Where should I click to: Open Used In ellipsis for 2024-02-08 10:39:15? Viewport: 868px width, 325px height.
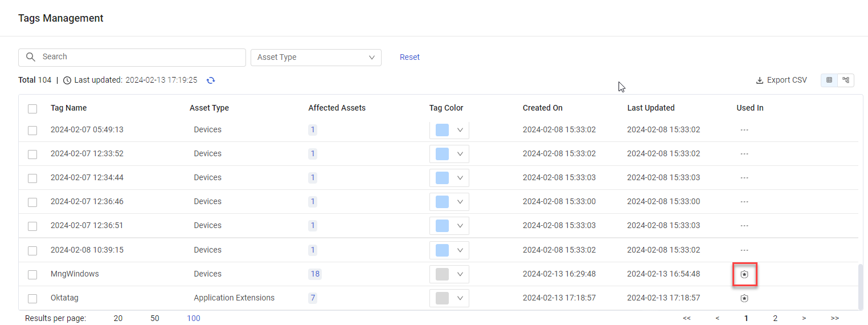pyautogui.click(x=744, y=250)
